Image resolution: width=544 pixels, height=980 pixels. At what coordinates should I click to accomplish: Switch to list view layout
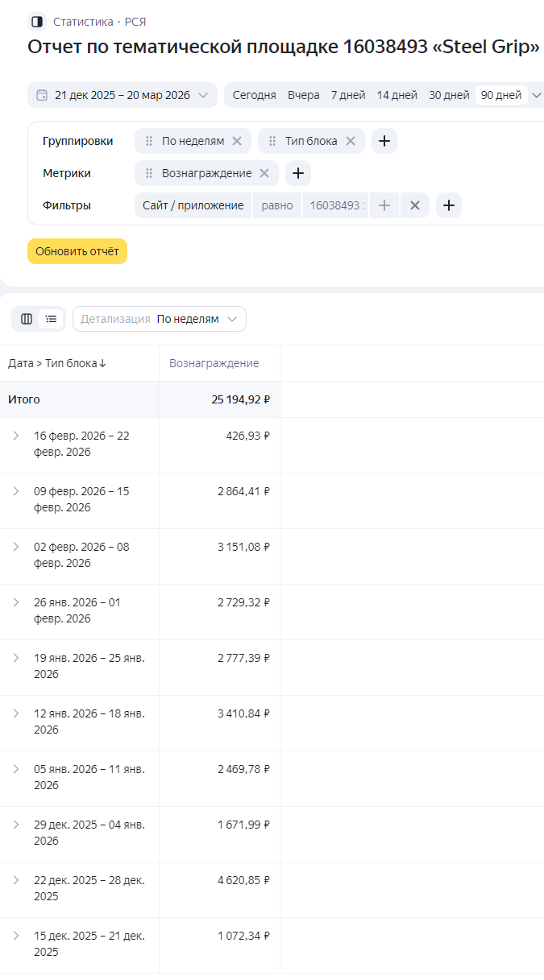click(51, 319)
